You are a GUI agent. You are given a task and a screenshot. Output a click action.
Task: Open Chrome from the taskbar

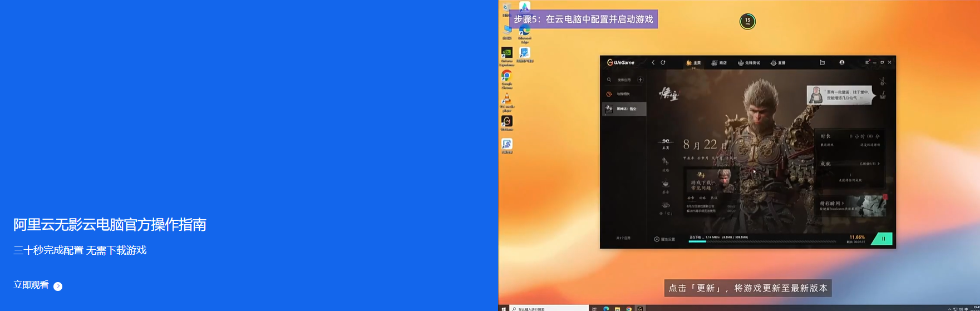[628, 308]
